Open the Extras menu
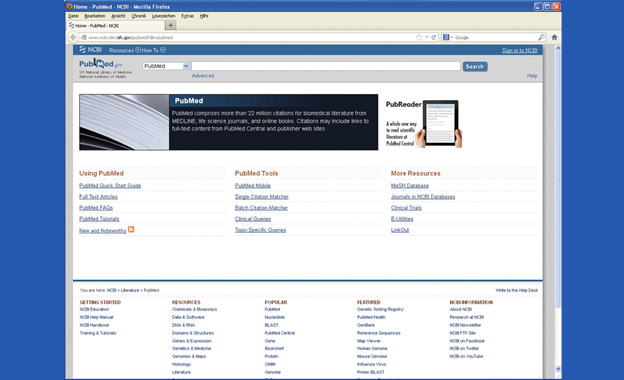624x380 pixels. click(x=187, y=16)
